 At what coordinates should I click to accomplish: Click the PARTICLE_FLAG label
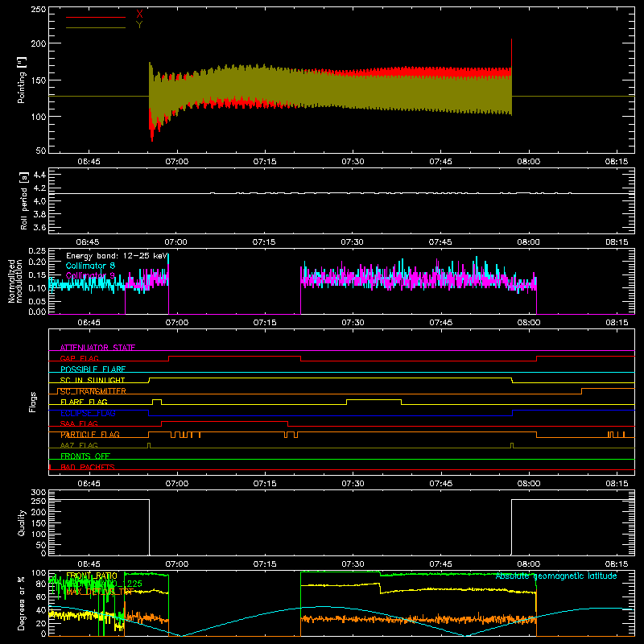pyautogui.click(x=90, y=435)
